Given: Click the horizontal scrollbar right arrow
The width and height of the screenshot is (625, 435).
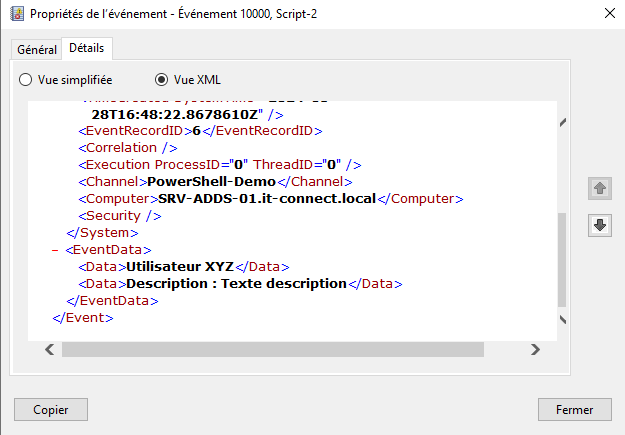Looking at the screenshot, I should 536,349.
